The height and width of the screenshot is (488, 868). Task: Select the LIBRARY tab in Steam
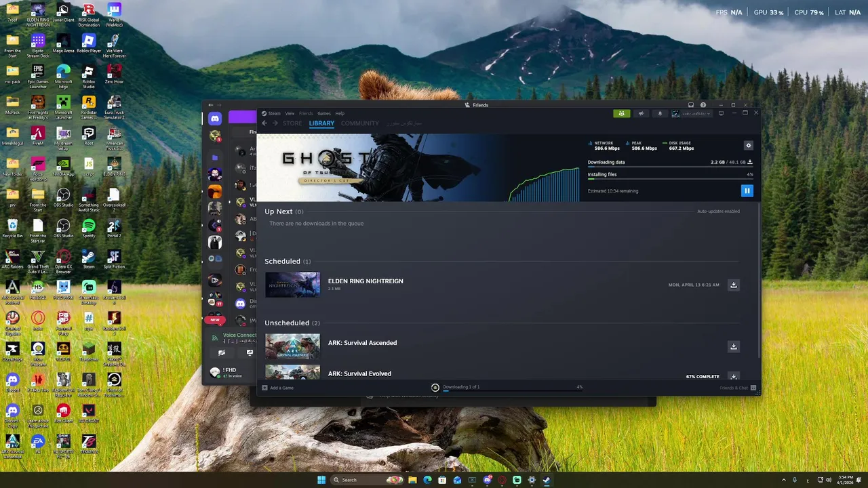pyautogui.click(x=321, y=123)
